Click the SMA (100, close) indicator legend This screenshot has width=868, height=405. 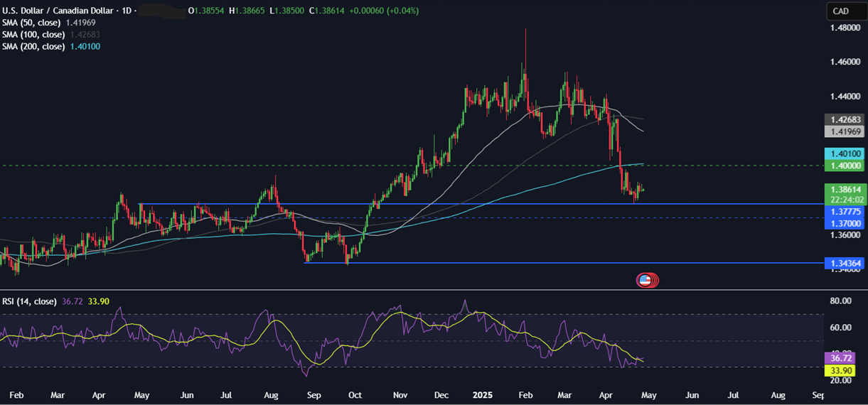click(52, 34)
